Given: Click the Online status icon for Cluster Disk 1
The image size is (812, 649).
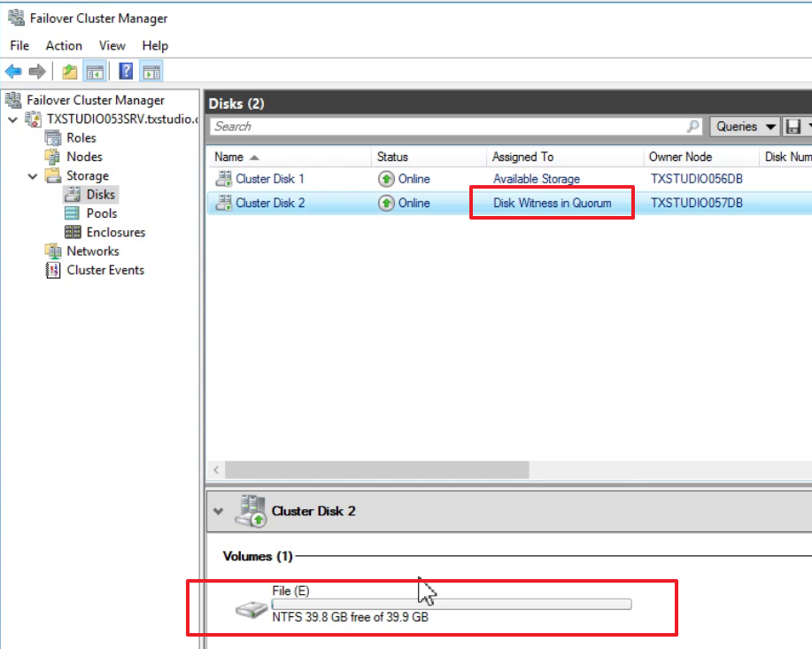Looking at the screenshot, I should click(386, 179).
